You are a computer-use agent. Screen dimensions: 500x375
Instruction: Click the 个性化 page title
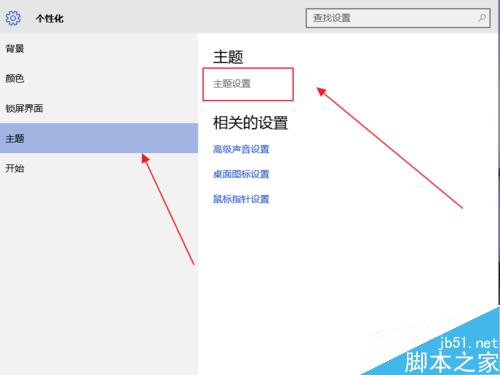tap(50, 18)
